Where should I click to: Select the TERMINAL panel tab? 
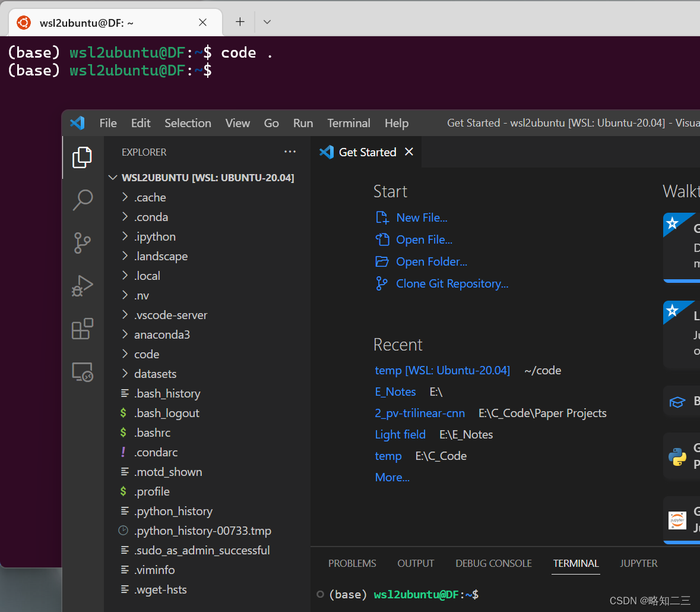click(576, 563)
